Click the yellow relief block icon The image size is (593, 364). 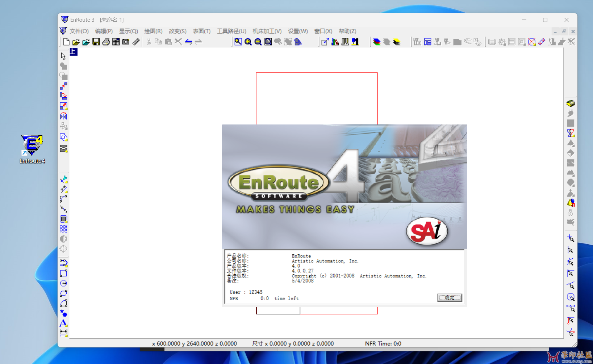[x=571, y=103]
